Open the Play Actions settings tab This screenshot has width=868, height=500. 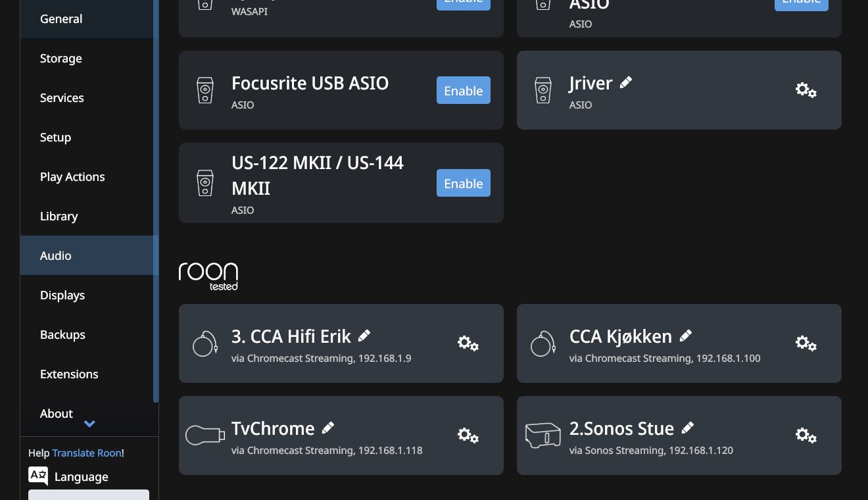click(72, 177)
